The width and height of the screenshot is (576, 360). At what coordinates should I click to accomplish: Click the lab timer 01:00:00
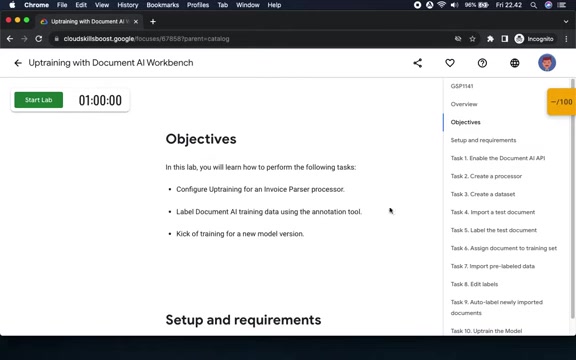pyautogui.click(x=100, y=100)
